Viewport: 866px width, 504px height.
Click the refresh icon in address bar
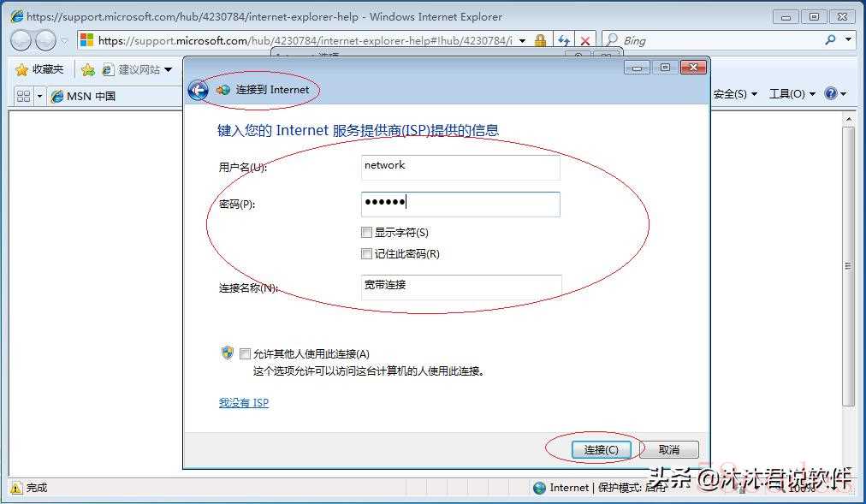click(x=563, y=41)
